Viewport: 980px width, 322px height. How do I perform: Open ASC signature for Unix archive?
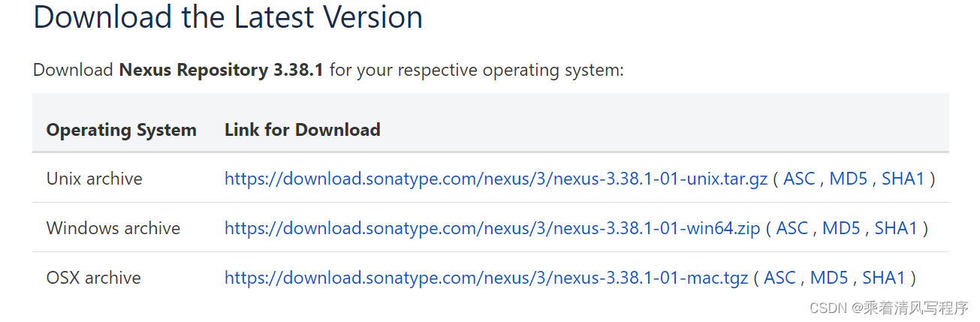(x=799, y=179)
